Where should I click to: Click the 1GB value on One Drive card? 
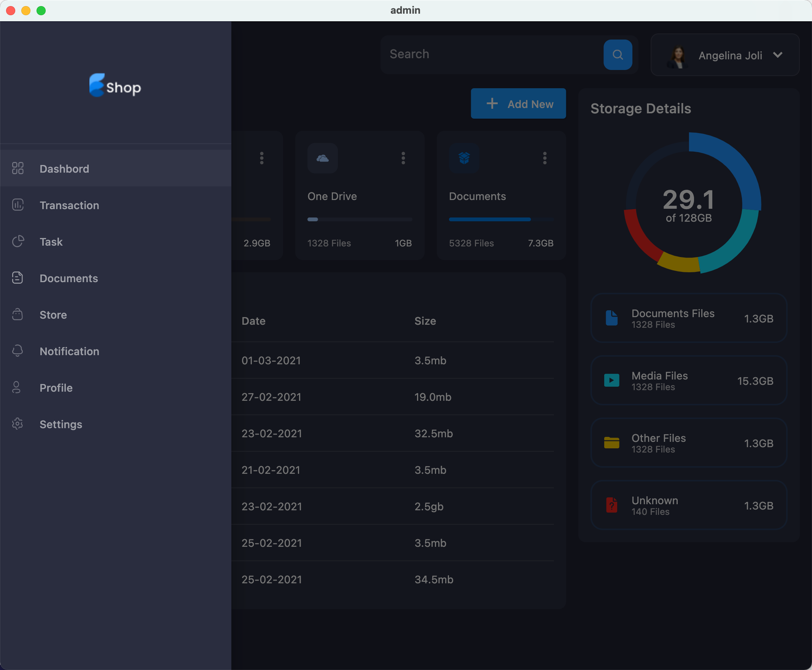click(403, 243)
